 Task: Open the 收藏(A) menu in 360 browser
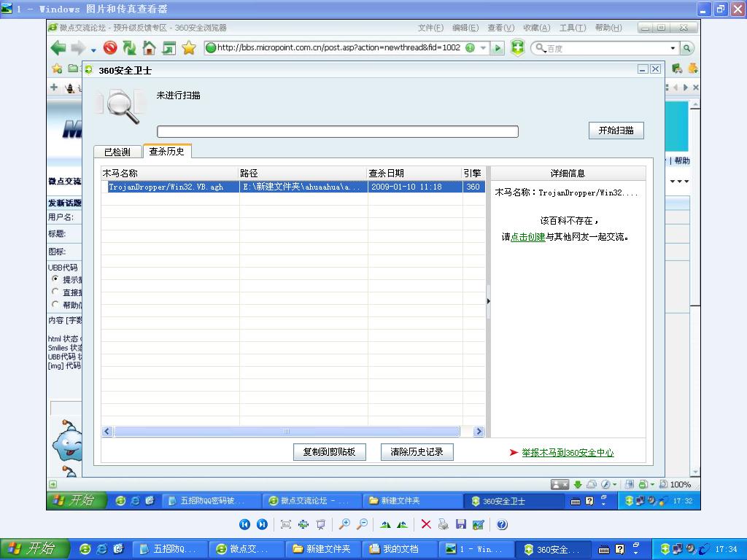point(536,28)
